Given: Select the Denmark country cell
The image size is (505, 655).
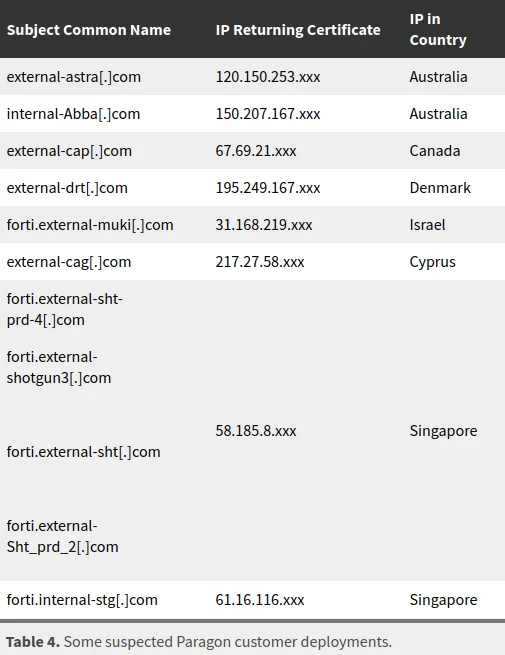Looking at the screenshot, I should (440, 188).
